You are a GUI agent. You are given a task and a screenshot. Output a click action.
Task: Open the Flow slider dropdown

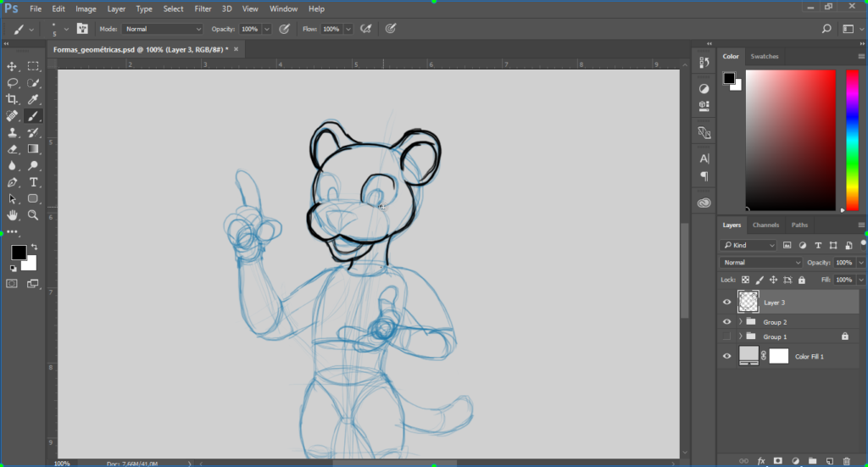348,29
